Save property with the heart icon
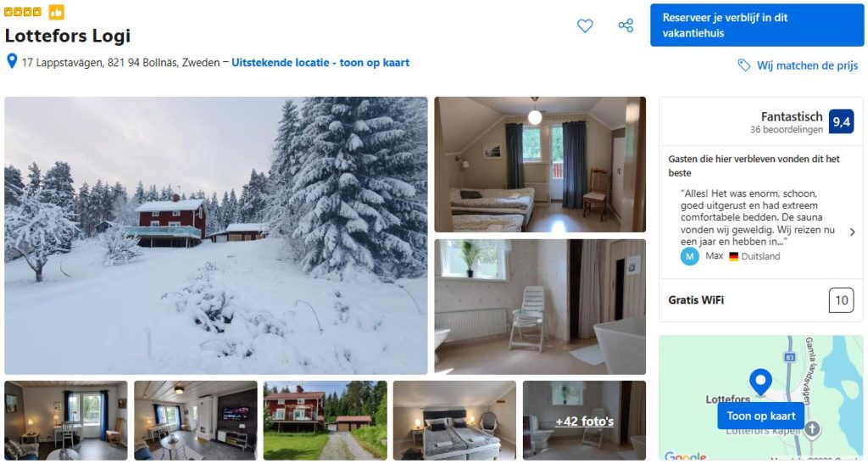Screen dimensions: 868x464 point(585,25)
